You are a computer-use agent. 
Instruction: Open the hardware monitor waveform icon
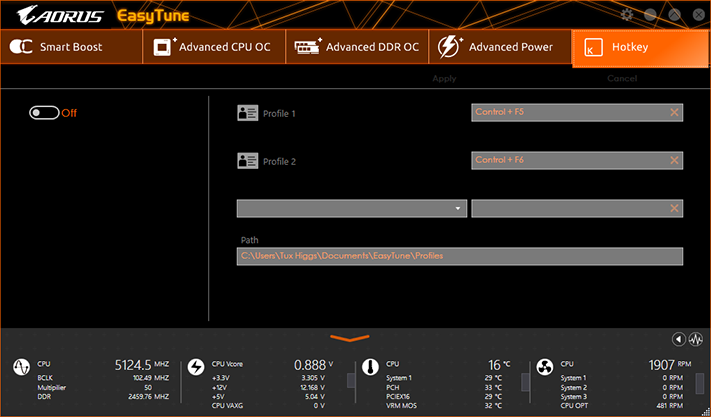pos(696,339)
